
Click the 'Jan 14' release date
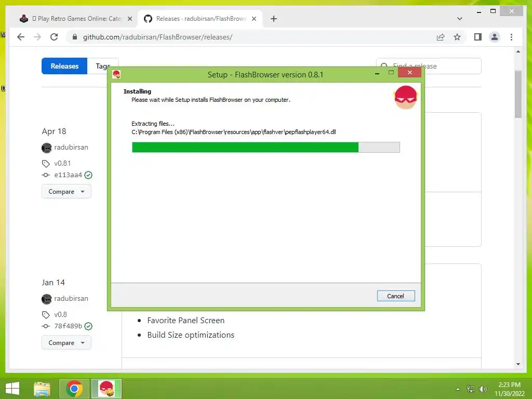pos(54,282)
